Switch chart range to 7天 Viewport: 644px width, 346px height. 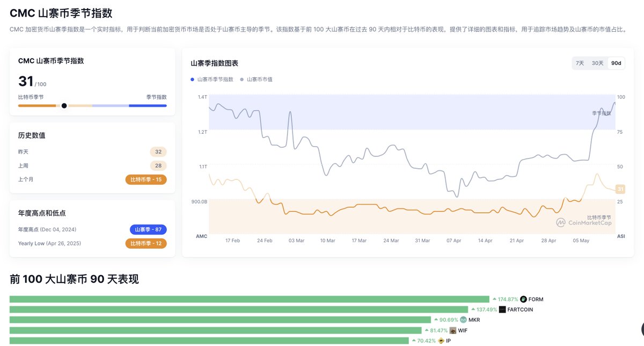click(x=580, y=63)
